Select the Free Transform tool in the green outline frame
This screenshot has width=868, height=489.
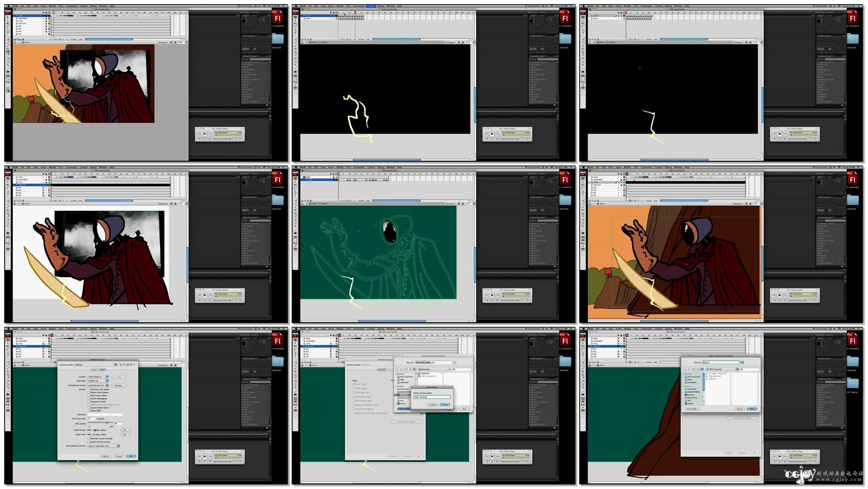click(x=295, y=185)
